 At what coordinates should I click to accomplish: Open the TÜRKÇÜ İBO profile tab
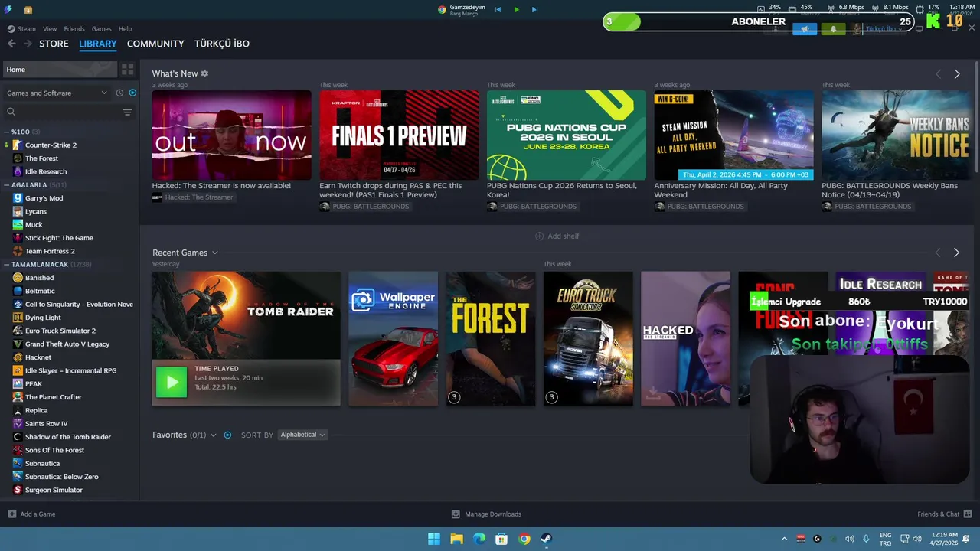[x=222, y=44]
